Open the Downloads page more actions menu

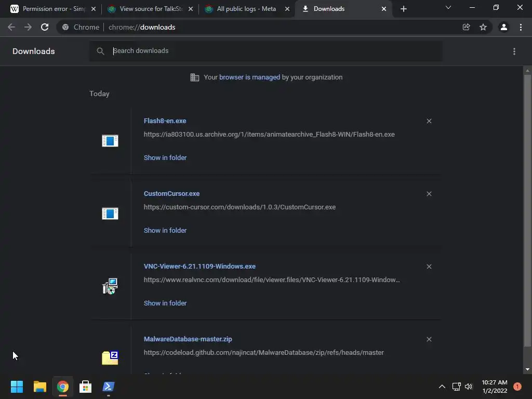coord(514,51)
